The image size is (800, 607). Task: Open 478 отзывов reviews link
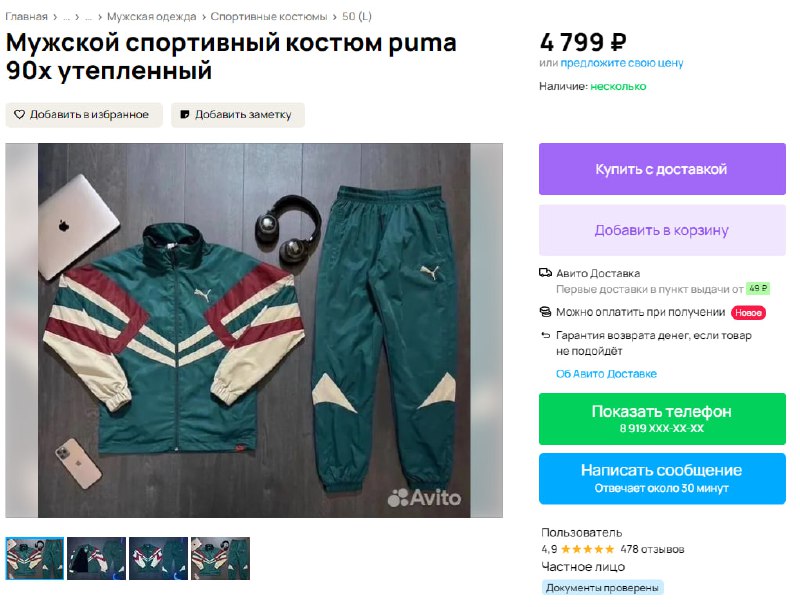click(652, 549)
